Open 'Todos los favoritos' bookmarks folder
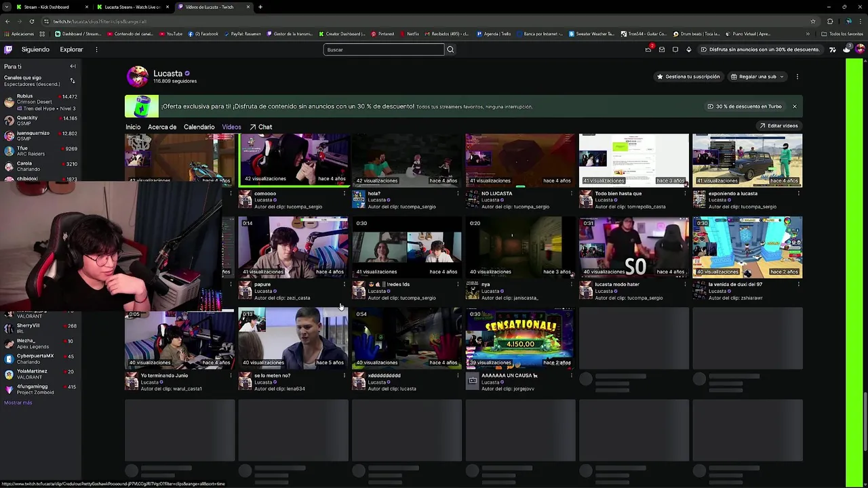The width and height of the screenshot is (868, 488). coord(842,34)
